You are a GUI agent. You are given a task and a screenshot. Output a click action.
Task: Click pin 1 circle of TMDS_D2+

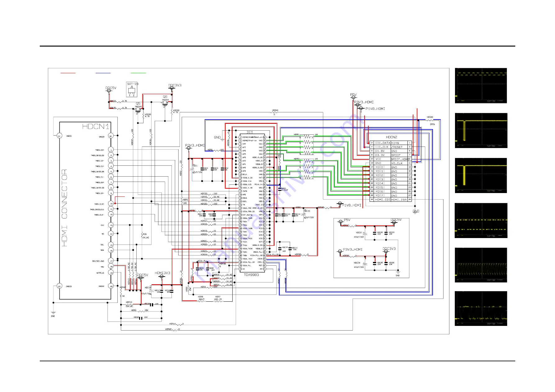pyautogui.click(x=111, y=150)
